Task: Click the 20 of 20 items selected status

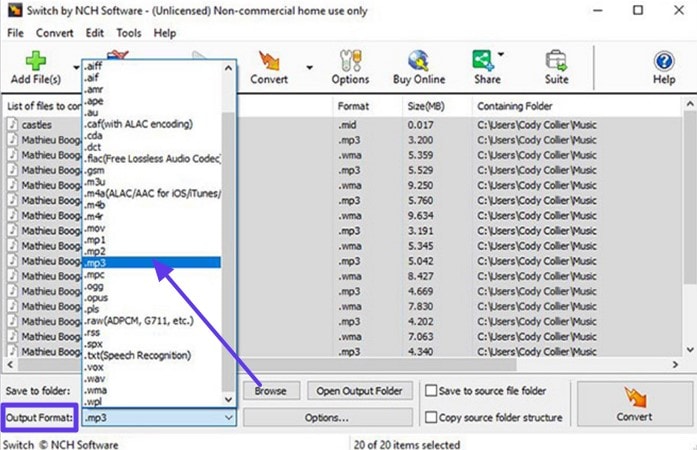Action: [407, 444]
